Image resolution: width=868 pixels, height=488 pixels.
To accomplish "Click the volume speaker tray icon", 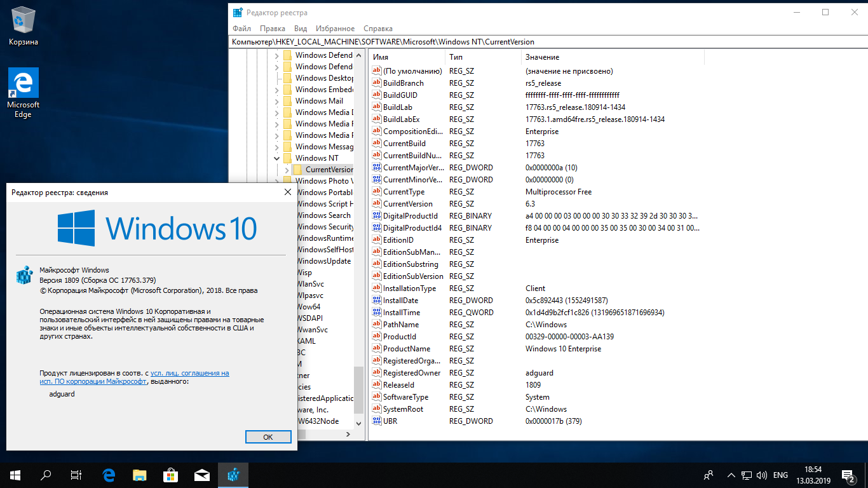I will point(762,475).
